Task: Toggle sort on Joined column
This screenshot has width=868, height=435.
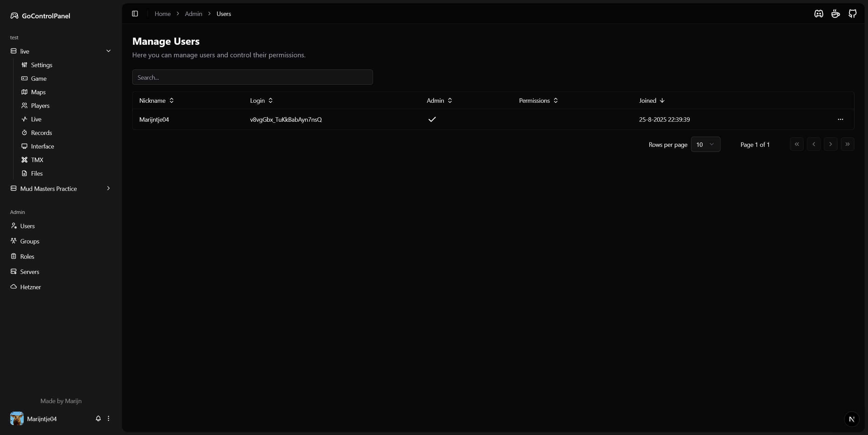Action: 652,100
